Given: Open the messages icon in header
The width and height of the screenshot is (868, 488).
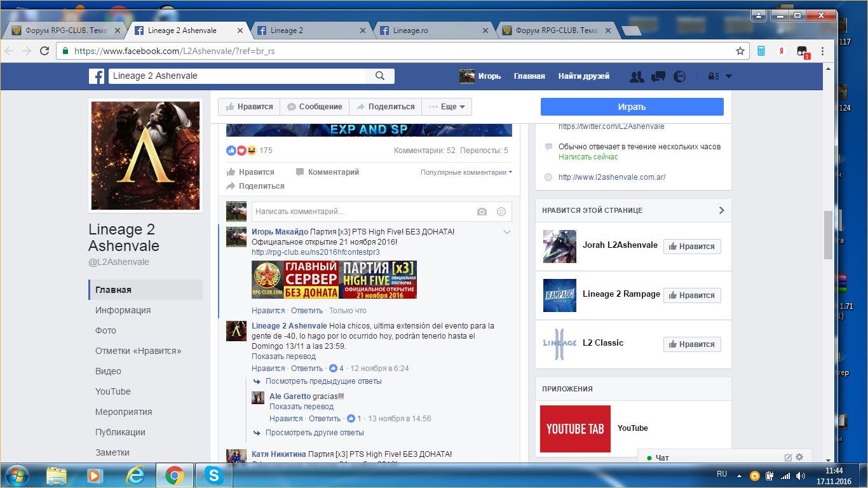Looking at the screenshot, I should (658, 76).
